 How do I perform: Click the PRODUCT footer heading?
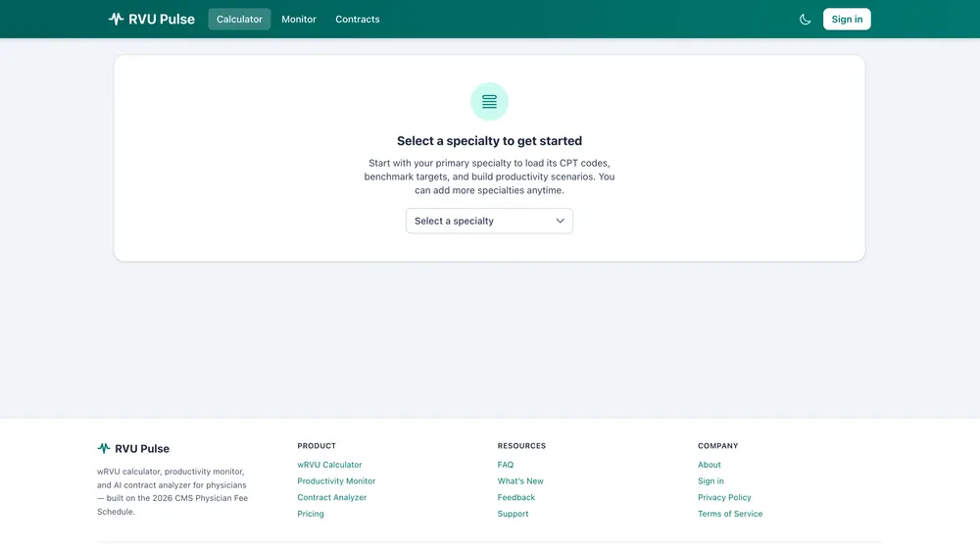317,446
